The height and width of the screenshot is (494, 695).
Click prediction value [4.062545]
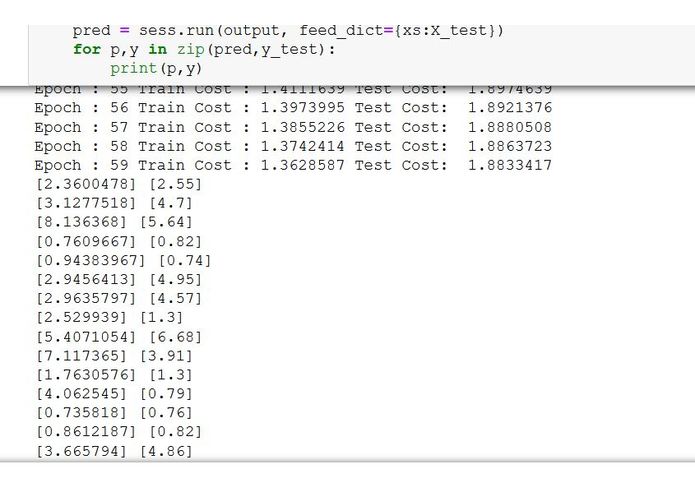point(82,393)
